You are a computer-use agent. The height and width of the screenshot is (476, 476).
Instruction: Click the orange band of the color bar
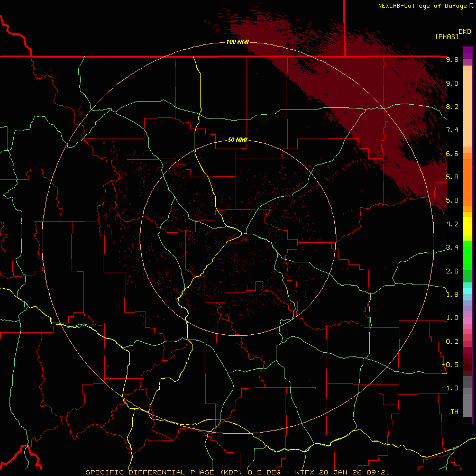click(x=467, y=182)
